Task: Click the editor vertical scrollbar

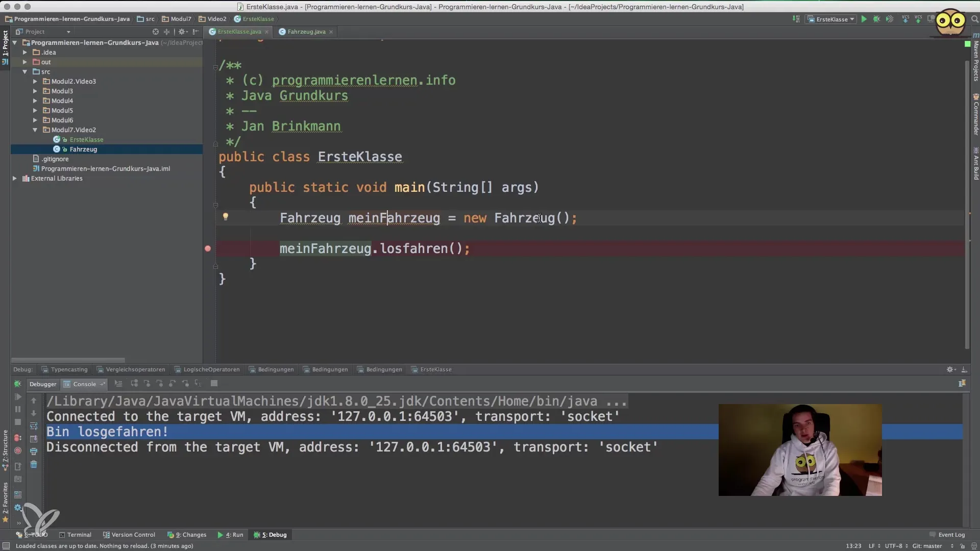Action: click(x=967, y=204)
